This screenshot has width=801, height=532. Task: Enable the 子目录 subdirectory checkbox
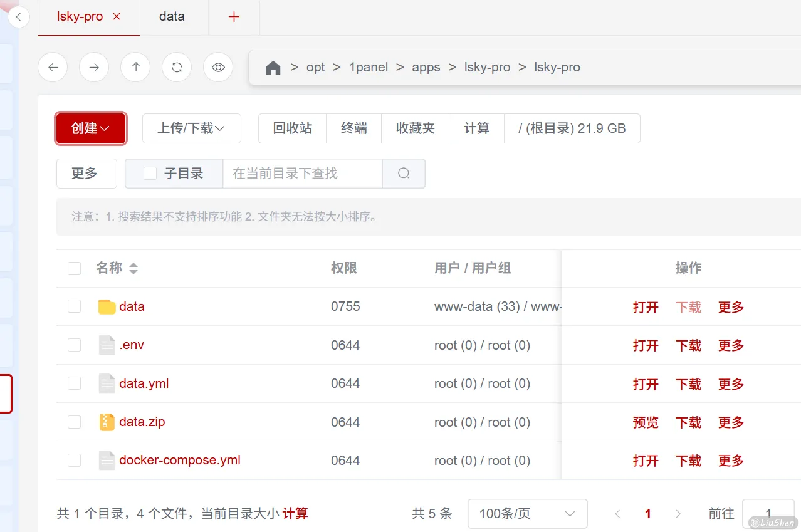(150, 173)
